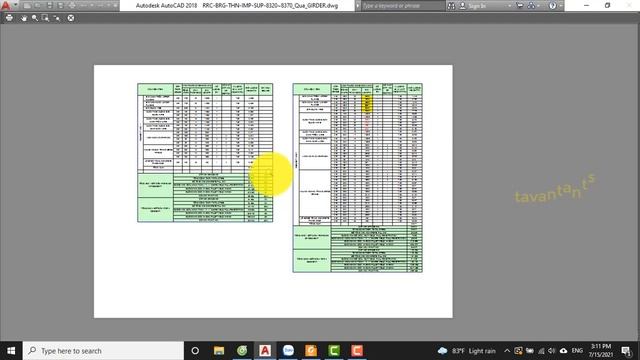Click the binoculars search icon
The image size is (640, 360).
[451, 6]
